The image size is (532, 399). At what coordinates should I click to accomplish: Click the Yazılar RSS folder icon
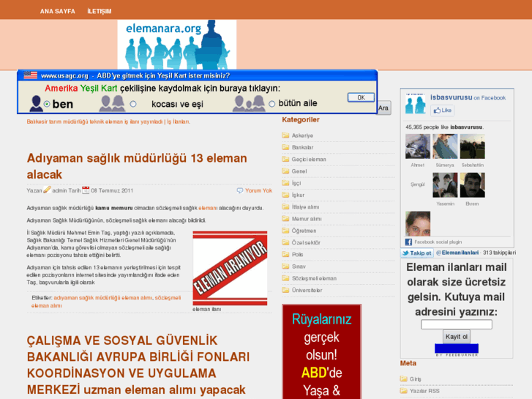point(403,390)
